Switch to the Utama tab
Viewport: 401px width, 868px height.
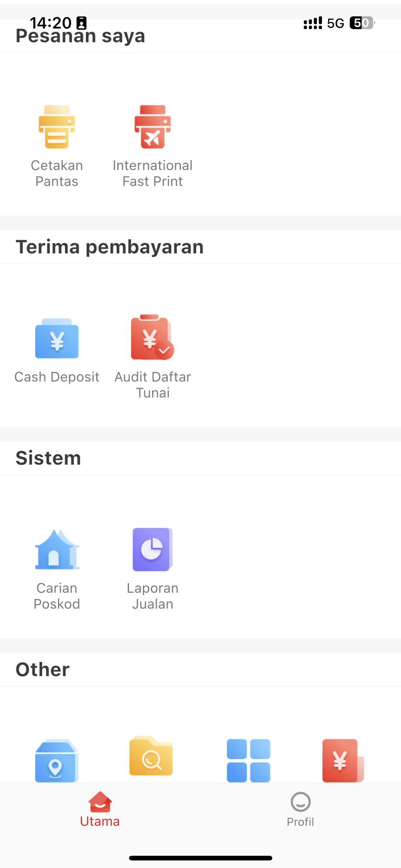pyautogui.click(x=100, y=809)
